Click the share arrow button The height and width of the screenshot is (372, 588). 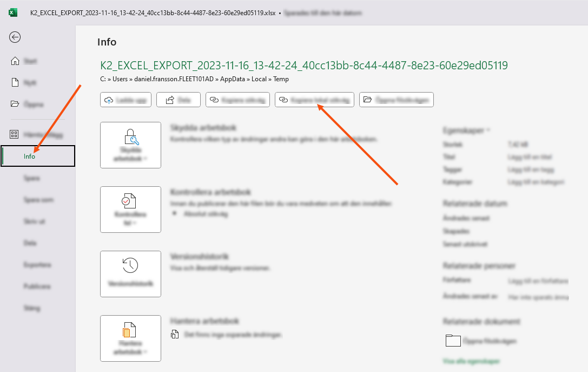pos(178,100)
